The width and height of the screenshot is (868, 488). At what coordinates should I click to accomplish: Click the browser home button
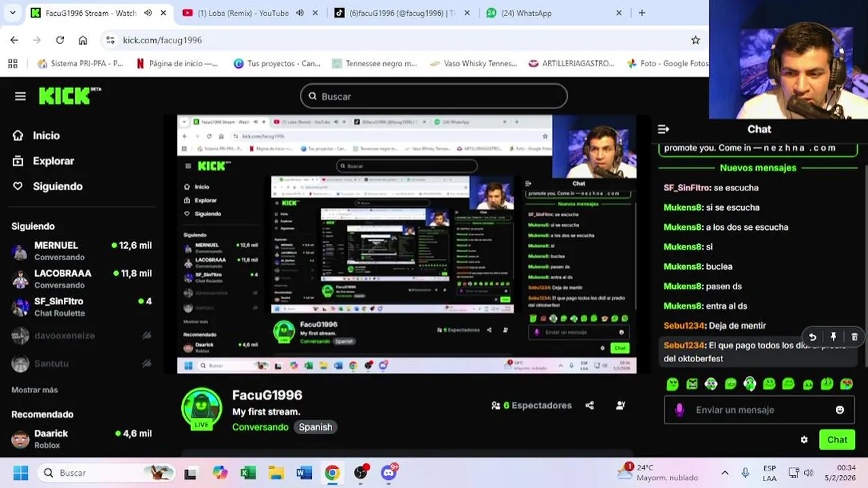tap(83, 40)
